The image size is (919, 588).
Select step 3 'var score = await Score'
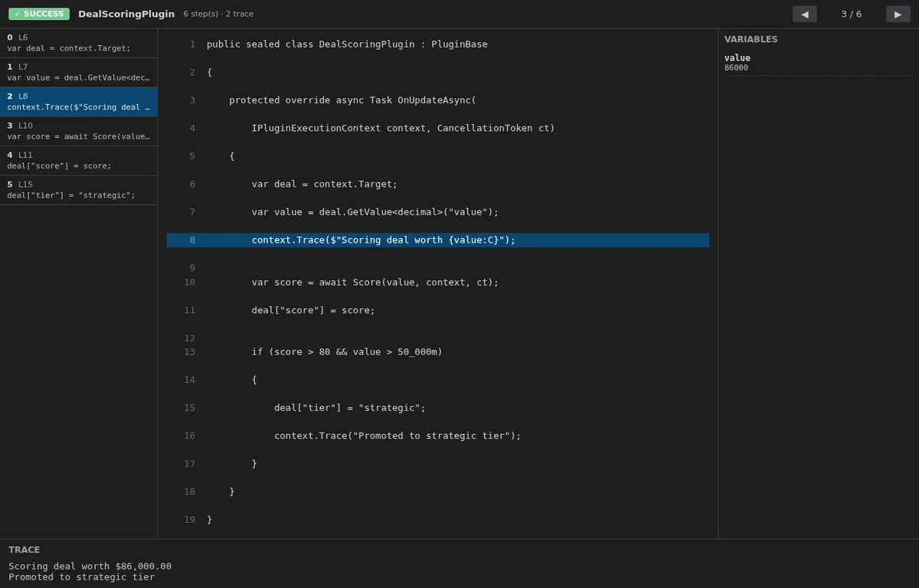click(x=79, y=131)
